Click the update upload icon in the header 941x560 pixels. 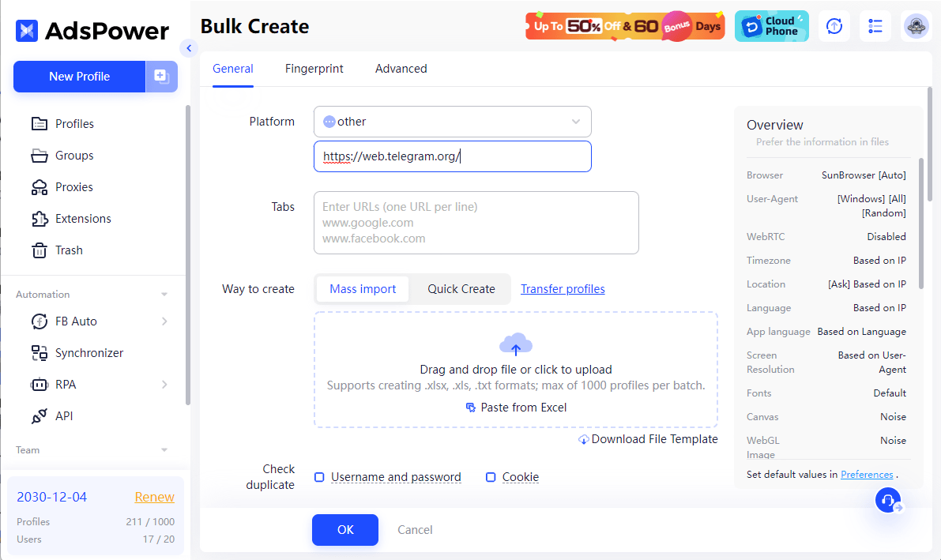pos(834,26)
